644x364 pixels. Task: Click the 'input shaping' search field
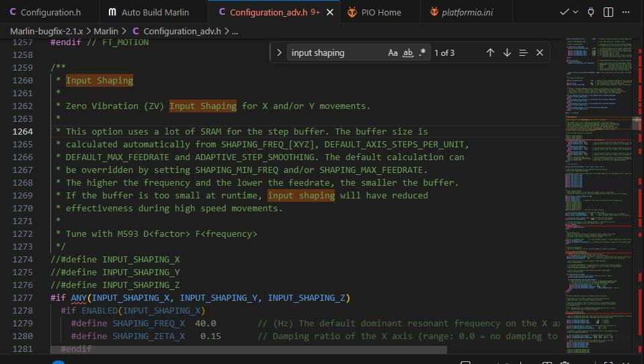click(x=336, y=52)
